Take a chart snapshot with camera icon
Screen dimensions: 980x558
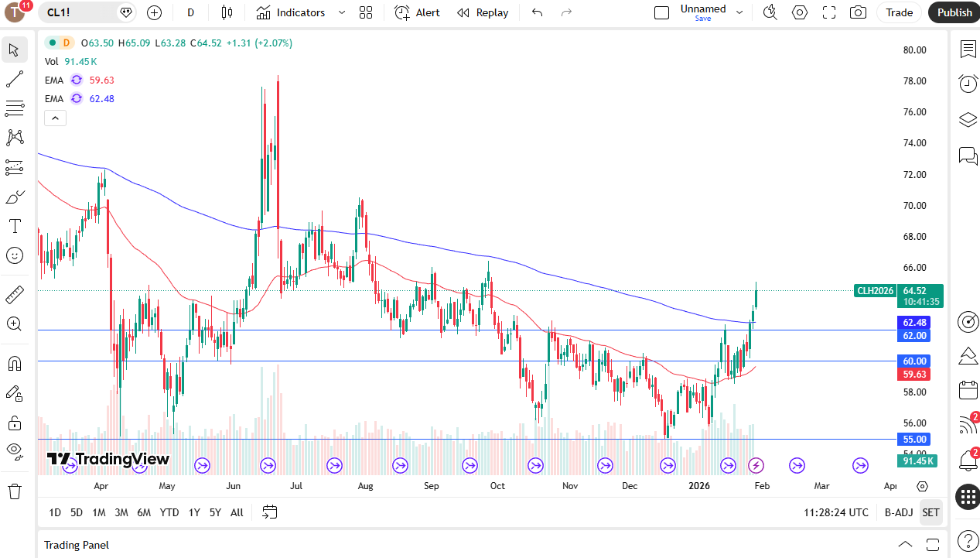point(858,12)
